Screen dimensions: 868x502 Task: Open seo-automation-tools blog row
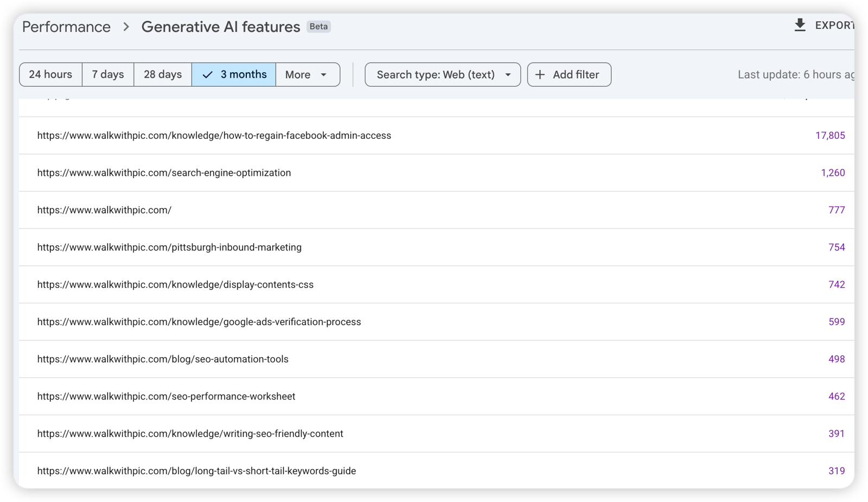click(437, 359)
